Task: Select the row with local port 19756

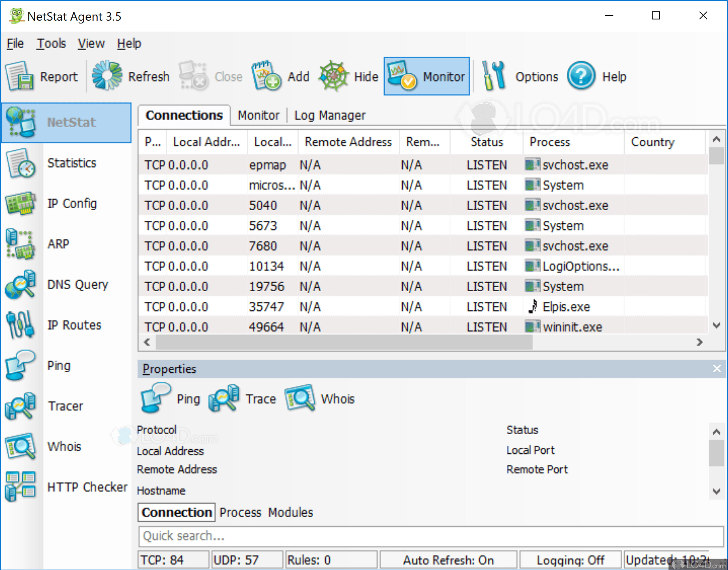Action: tap(423, 286)
